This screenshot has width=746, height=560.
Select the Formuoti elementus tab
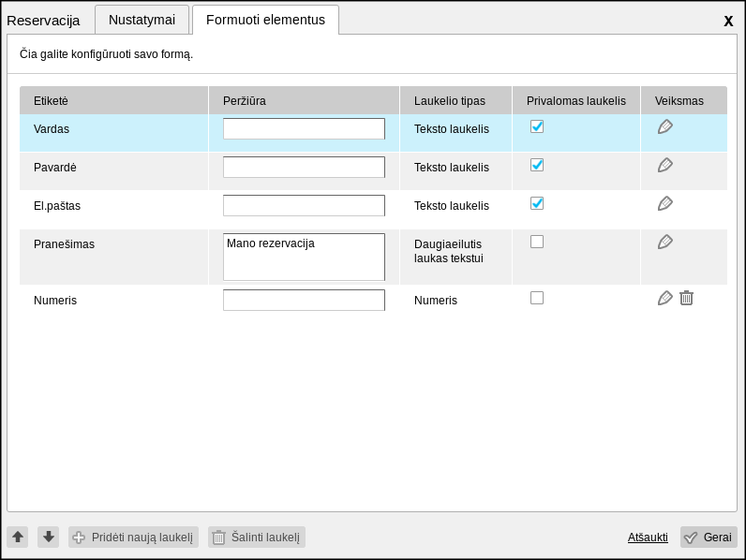coord(265,20)
